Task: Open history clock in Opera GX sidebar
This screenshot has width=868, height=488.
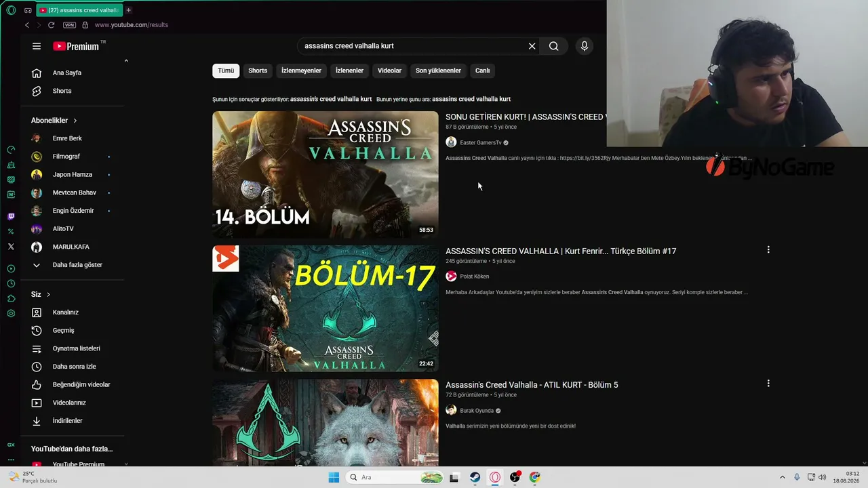Action: click(11, 284)
